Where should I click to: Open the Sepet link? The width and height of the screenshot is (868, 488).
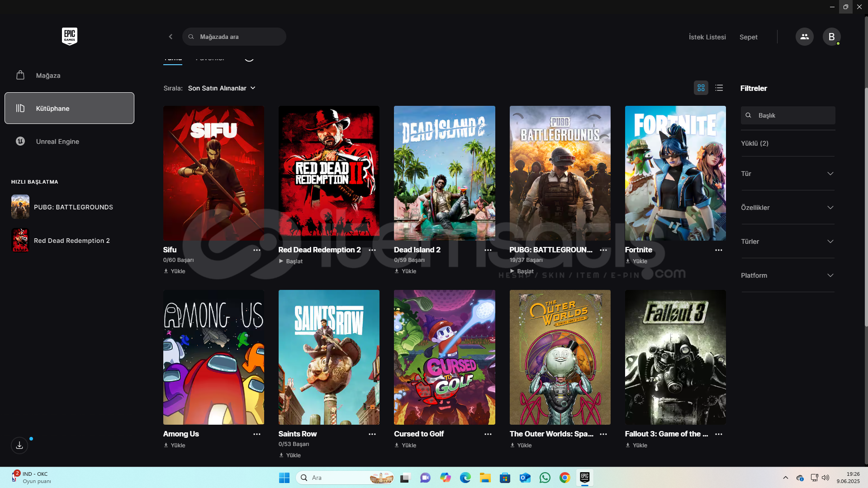(x=748, y=37)
